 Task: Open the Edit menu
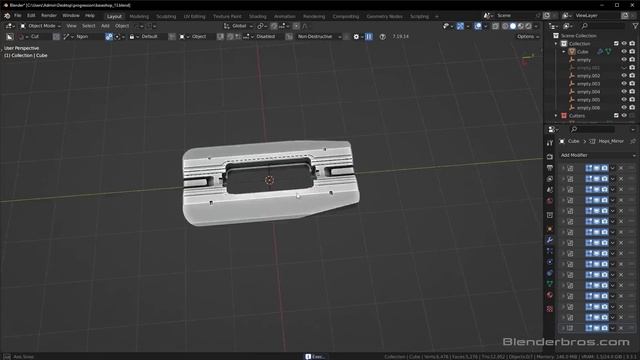click(x=31, y=16)
